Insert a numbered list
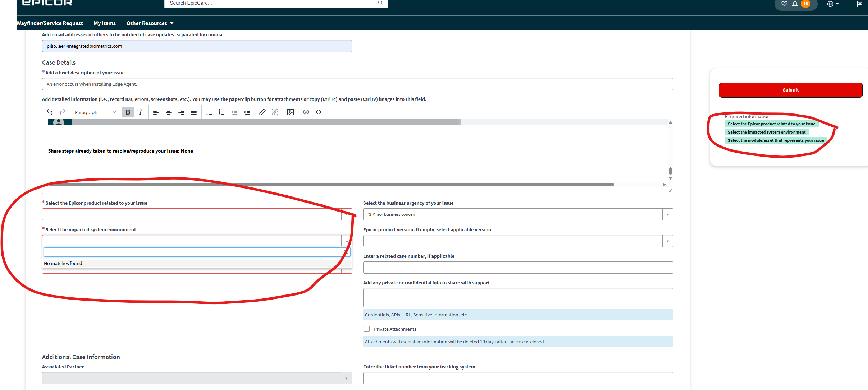This screenshot has height=390, width=868. click(x=221, y=112)
